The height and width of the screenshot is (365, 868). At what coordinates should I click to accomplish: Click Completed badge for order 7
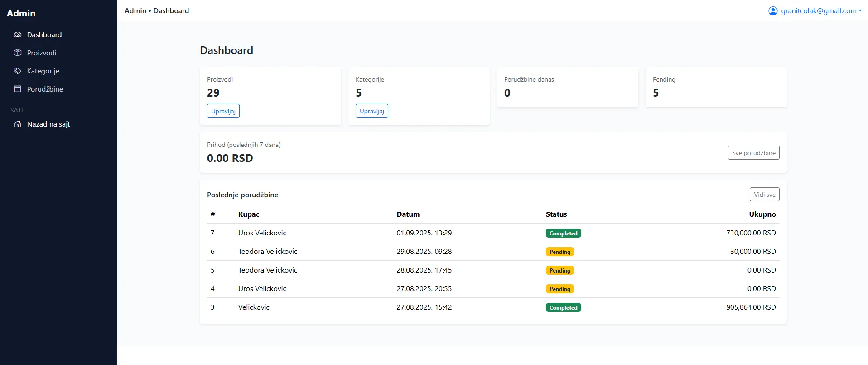point(563,233)
